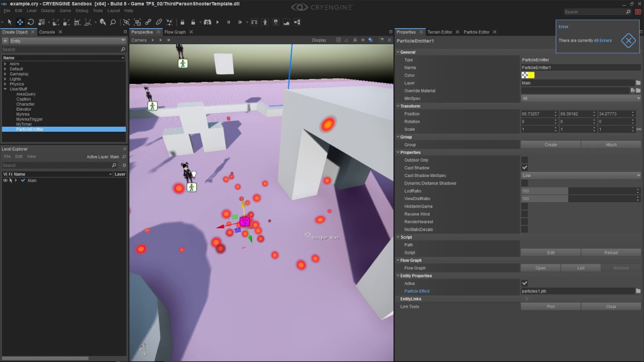The width and height of the screenshot is (644, 362).
Task: Enable the Outdoor Only checkbox
Action: (525, 160)
